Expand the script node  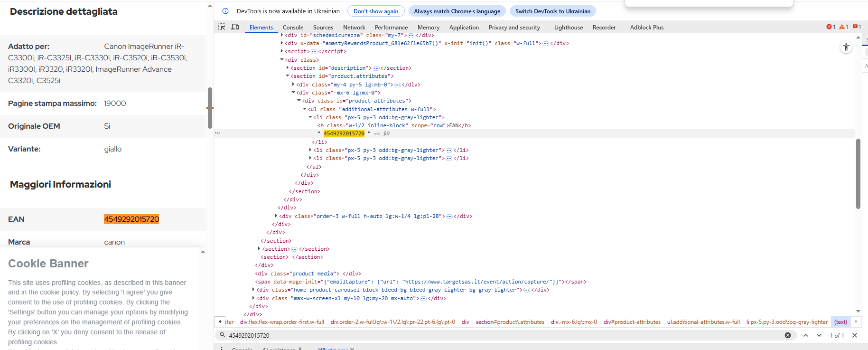[x=282, y=51]
